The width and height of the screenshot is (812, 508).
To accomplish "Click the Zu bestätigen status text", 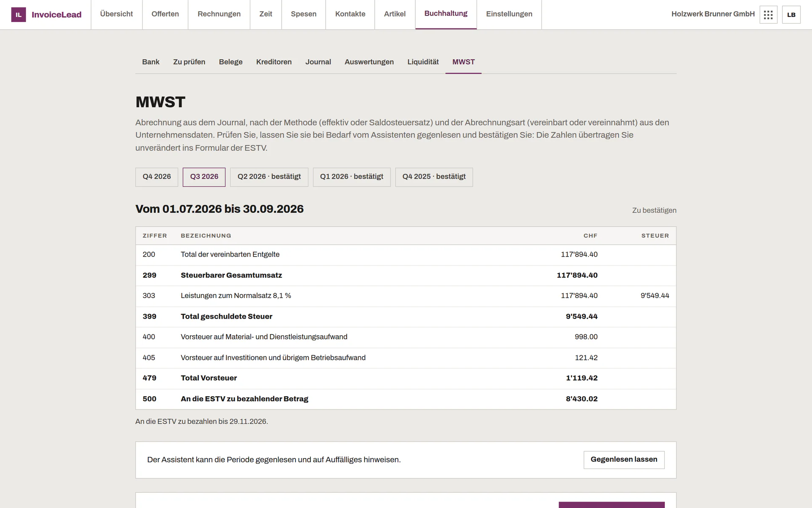I will point(654,210).
